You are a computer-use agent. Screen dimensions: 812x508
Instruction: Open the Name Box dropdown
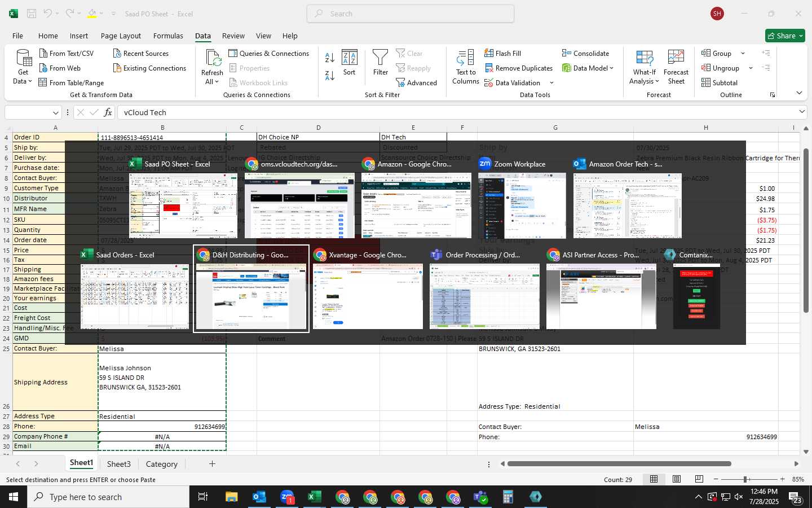(55, 112)
